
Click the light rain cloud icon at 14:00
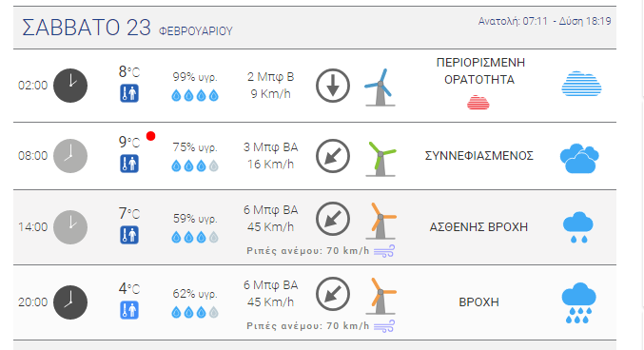point(578,227)
